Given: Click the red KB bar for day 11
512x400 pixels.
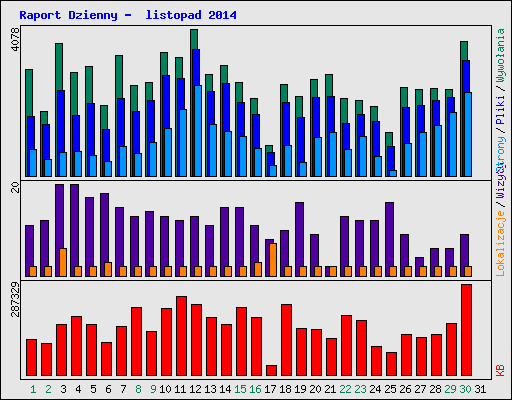Looking at the screenshot, I should [x=181, y=336].
